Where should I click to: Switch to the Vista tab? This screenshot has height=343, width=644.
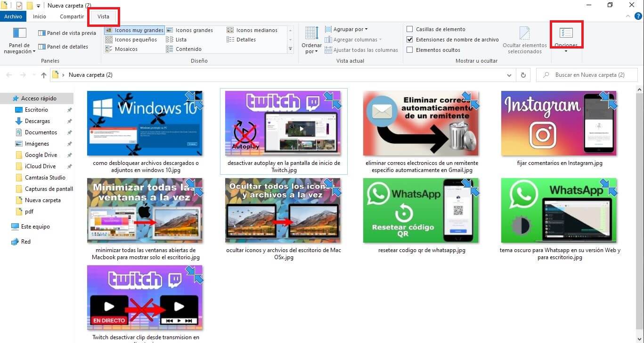(x=103, y=16)
